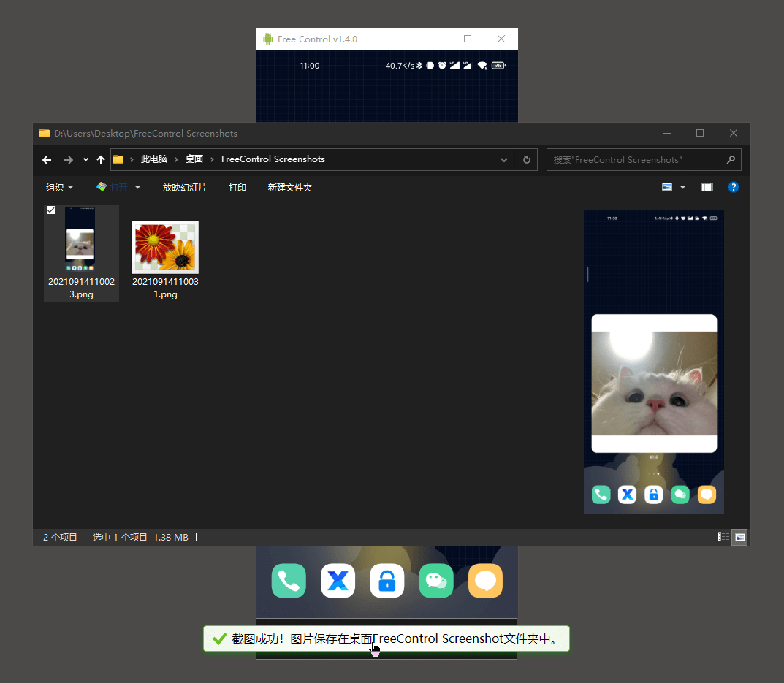Open the 打开 dropdown arrow
This screenshot has height=683, width=784.
click(137, 187)
